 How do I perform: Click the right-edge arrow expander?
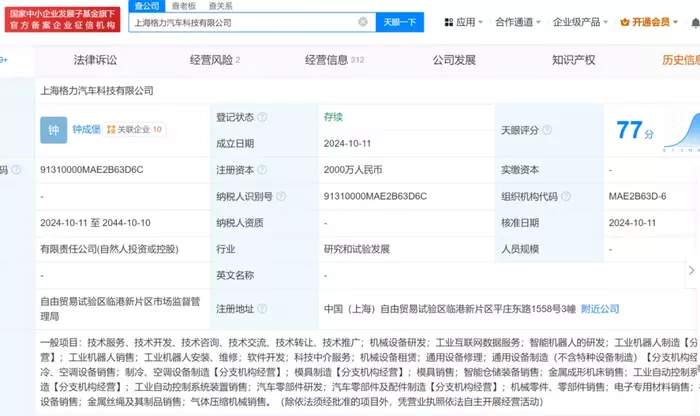pyautogui.click(x=692, y=270)
